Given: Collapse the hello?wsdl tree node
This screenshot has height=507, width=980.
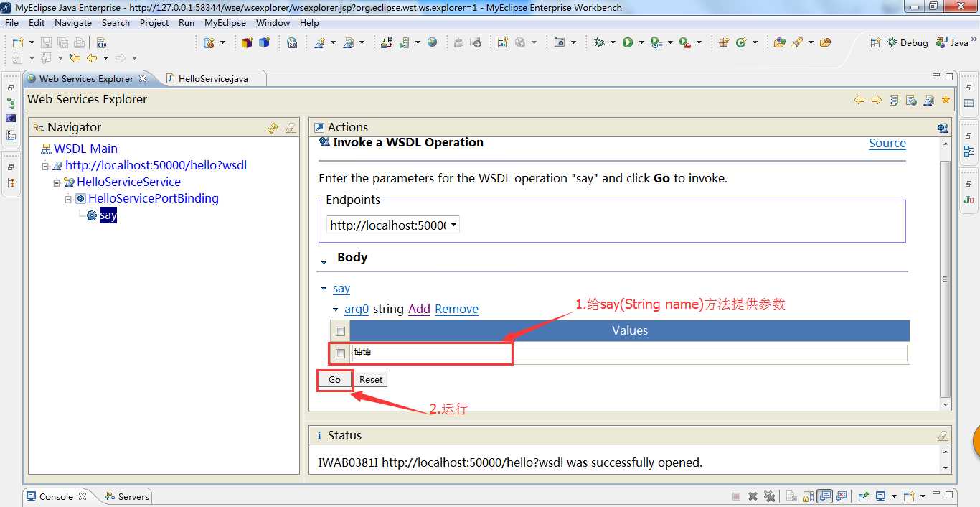Looking at the screenshot, I should (45, 166).
